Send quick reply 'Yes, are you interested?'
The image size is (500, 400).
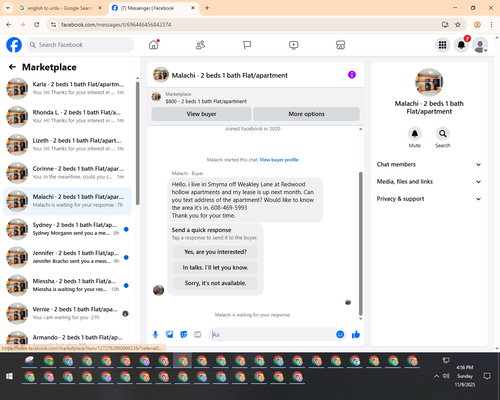[x=215, y=252]
